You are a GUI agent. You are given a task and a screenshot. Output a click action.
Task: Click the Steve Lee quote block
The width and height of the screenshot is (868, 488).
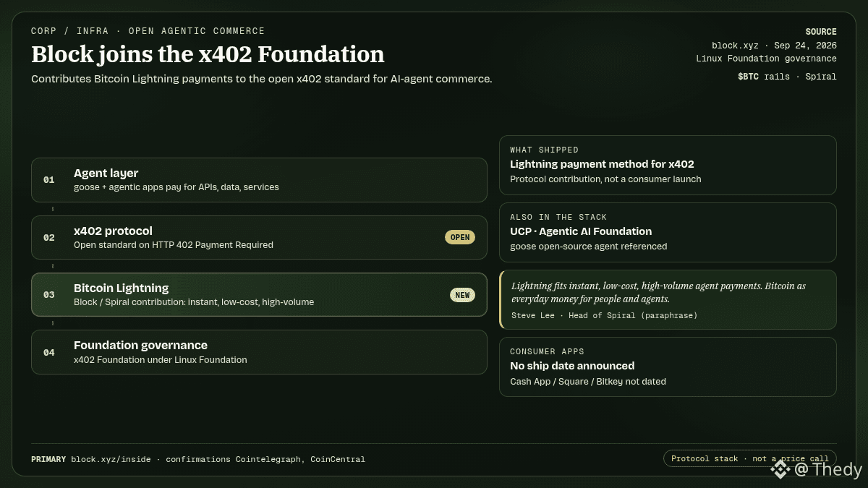[668, 299]
